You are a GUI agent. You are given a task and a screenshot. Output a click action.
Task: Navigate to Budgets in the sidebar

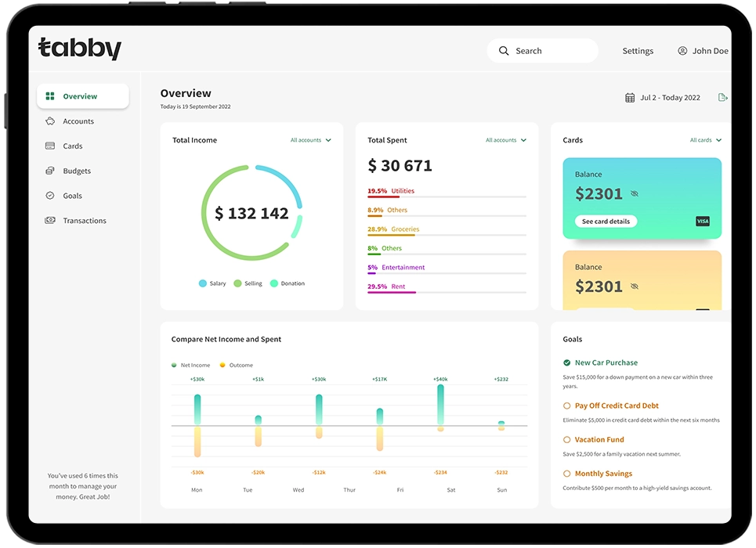coord(77,171)
